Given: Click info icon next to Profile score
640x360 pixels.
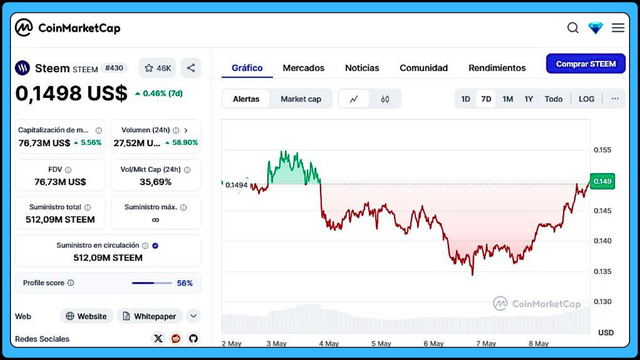Looking at the screenshot, I should [71, 283].
